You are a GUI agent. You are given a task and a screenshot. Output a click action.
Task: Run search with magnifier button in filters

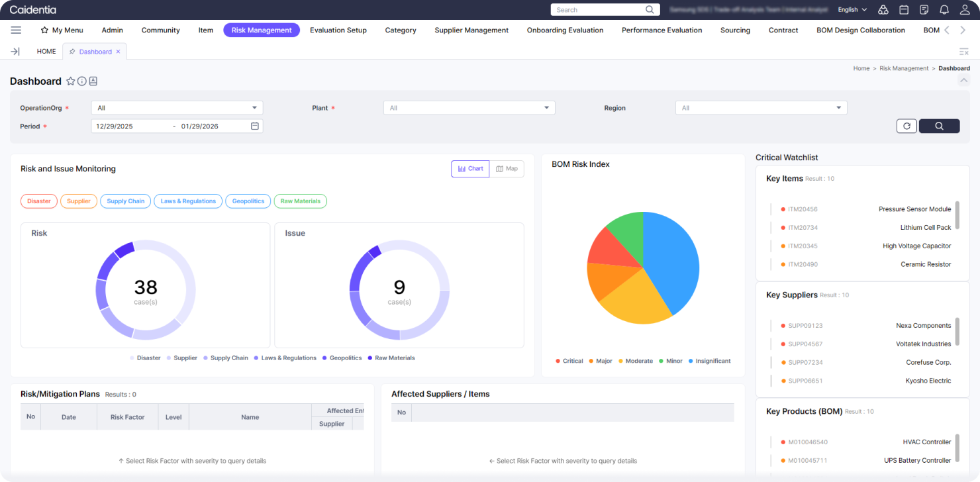(x=939, y=126)
